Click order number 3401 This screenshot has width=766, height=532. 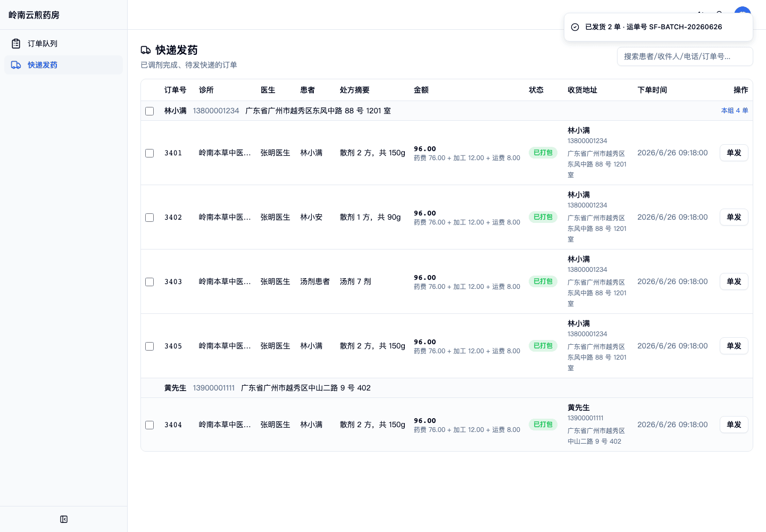click(x=173, y=153)
